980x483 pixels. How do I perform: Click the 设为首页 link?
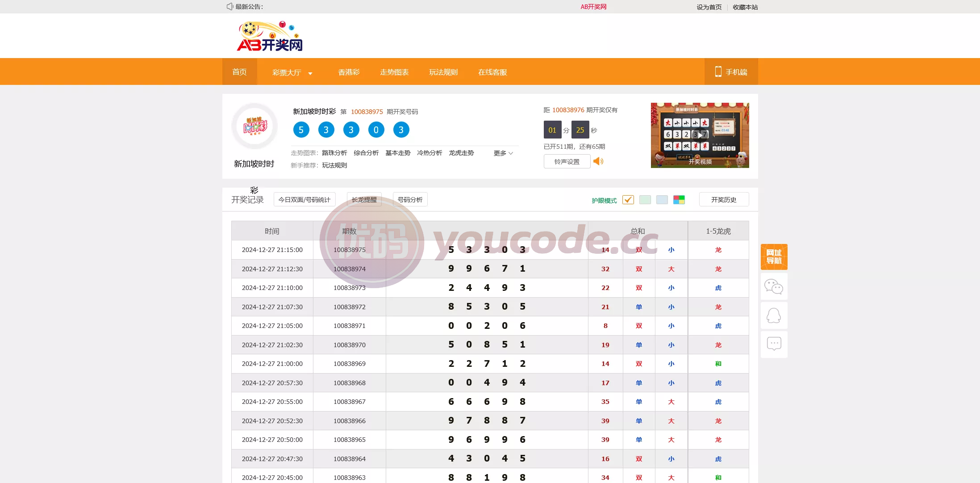(709, 7)
